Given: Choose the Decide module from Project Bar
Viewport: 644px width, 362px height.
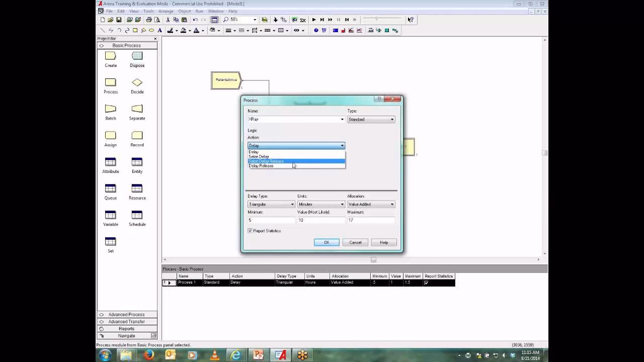Looking at the screenshot, I should [136, 85].
